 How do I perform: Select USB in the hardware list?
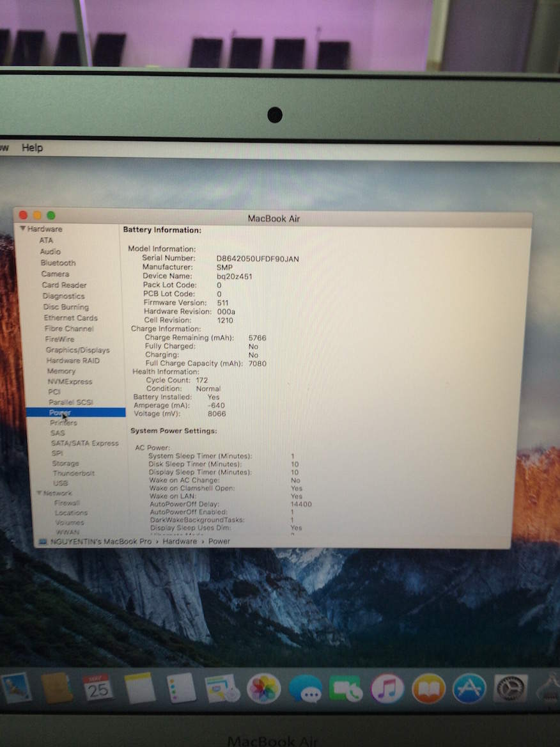61,484
